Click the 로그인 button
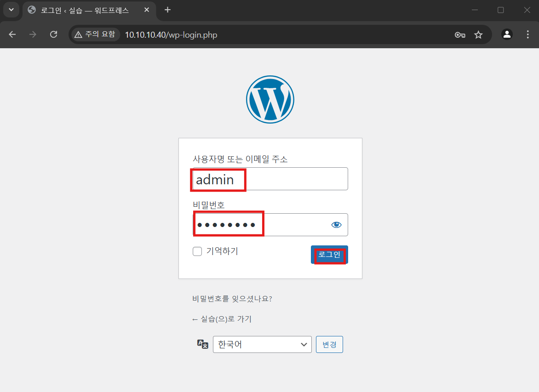Image resolution: width=539 pixels, height=392 pixels. tap(329, 255)
